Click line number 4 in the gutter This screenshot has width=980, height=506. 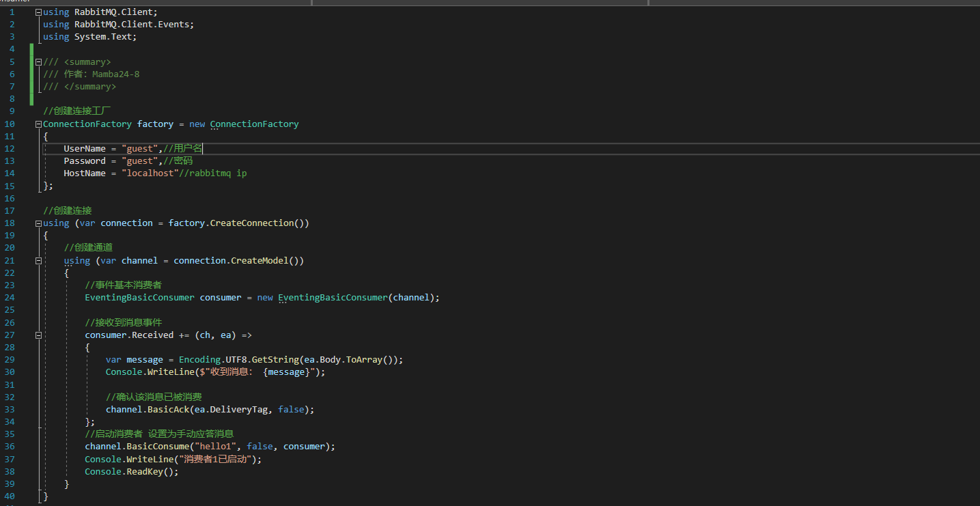(12, 49)
